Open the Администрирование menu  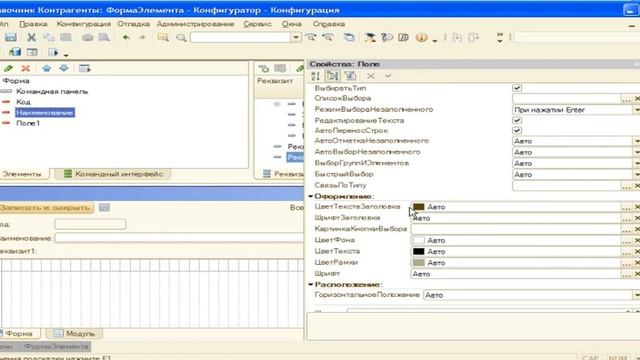(x=196, y=24)
